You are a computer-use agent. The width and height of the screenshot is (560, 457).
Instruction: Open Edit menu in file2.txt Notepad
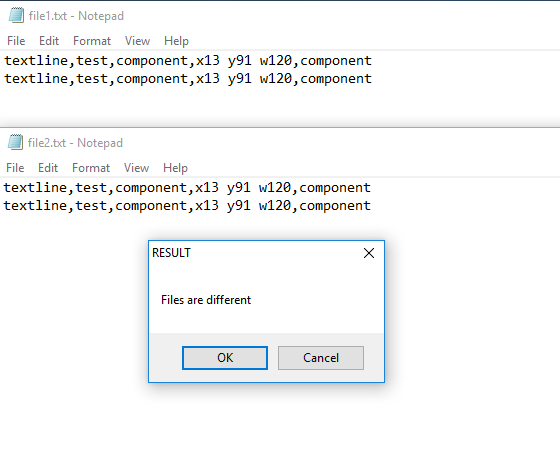[x=48, y=168]
